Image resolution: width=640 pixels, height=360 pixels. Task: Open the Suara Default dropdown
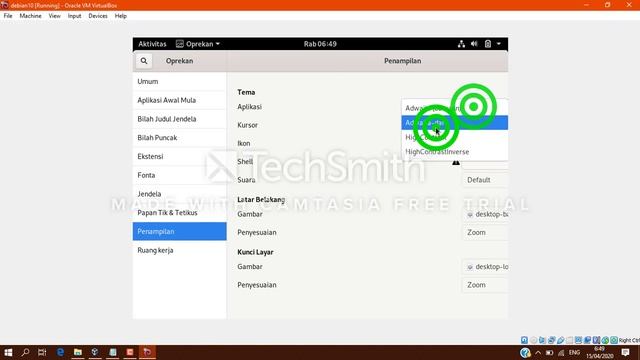(485, 180)
